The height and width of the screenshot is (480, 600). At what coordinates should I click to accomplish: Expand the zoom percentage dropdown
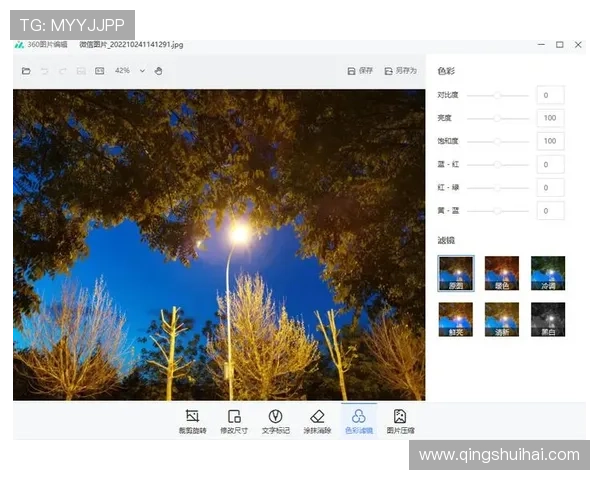coord(142,71)
